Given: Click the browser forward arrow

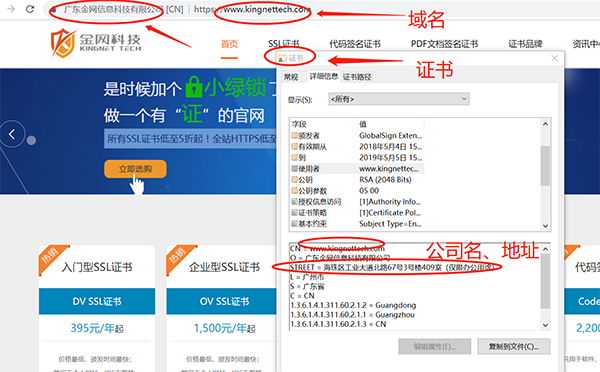Looking at the screenshot, I should pyautogui.click(x=11, y=9).
